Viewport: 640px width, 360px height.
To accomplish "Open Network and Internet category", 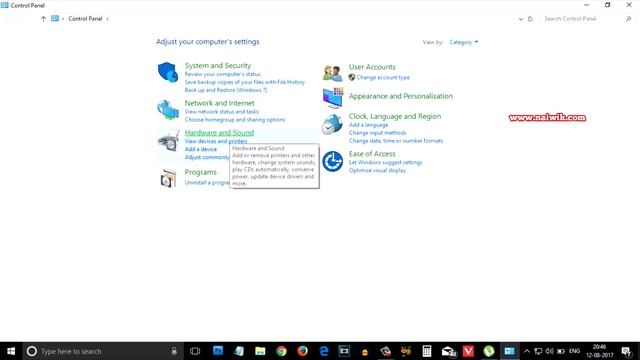I will [219, 103].
